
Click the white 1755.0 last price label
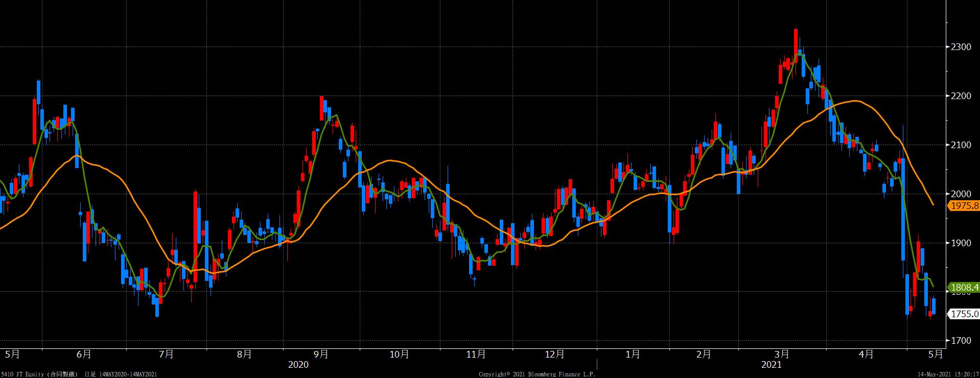(x=964, y=314)
